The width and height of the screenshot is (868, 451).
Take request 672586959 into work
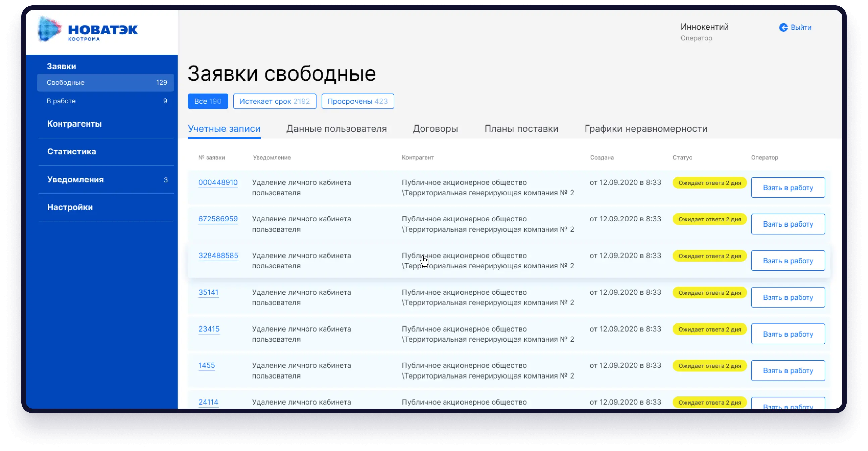point(788,224)
